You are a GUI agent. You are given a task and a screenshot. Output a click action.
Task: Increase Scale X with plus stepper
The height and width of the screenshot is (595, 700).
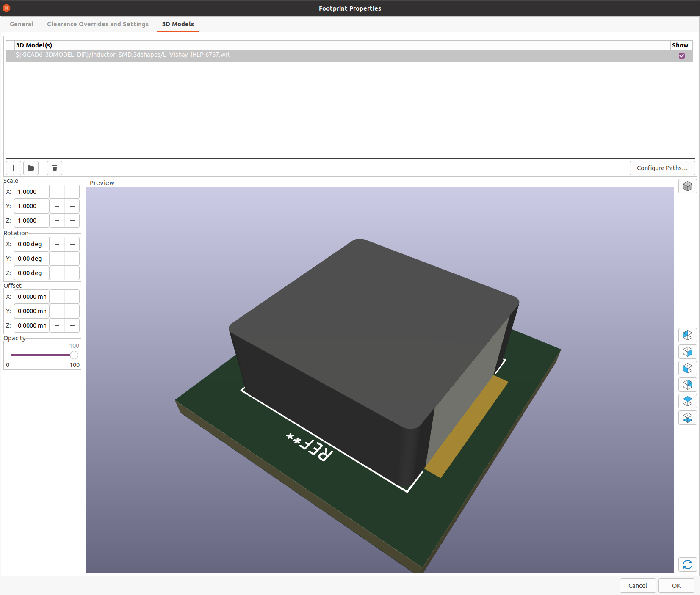72,192
